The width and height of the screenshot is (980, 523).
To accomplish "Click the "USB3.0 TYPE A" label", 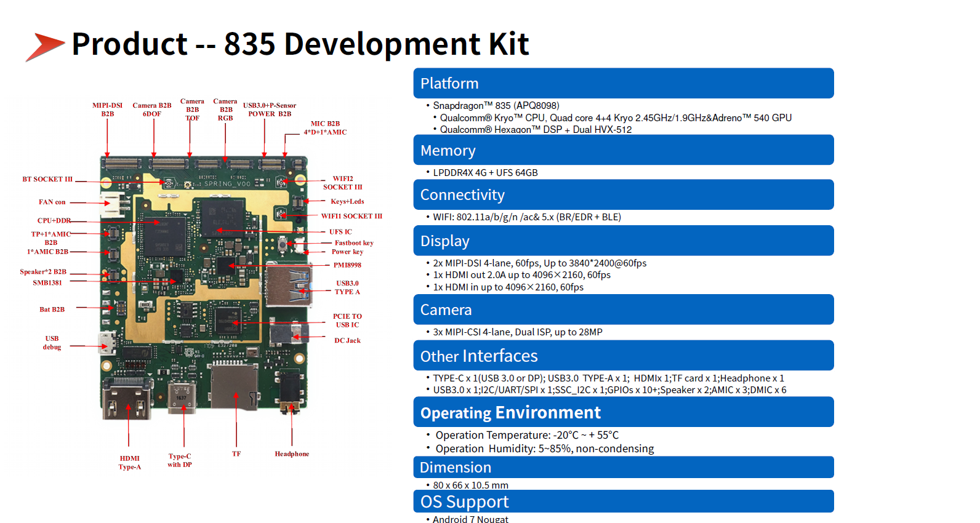I will pyautogui.click(x=347, y=287).
